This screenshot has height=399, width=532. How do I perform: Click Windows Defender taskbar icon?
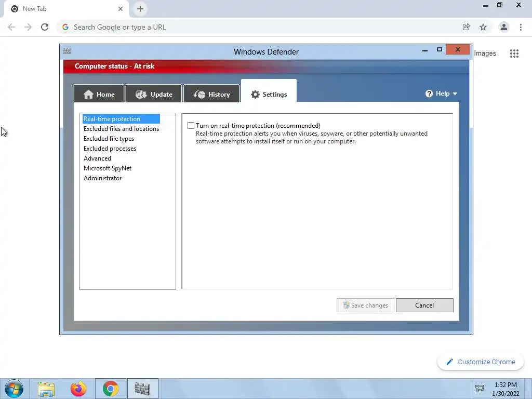(x=142, y=389)
